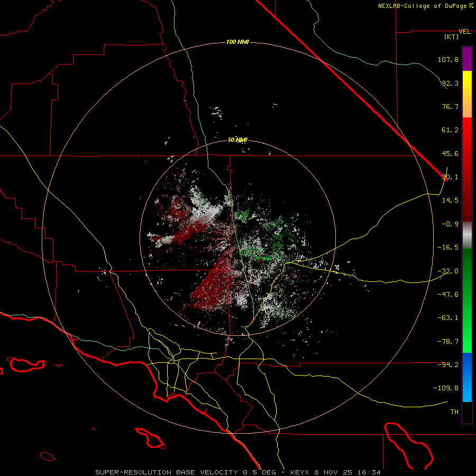Pick the blue segment of the velocity scale
Image resolution: width=476 pixels, height=476 pixels.
tap(467, 377)
